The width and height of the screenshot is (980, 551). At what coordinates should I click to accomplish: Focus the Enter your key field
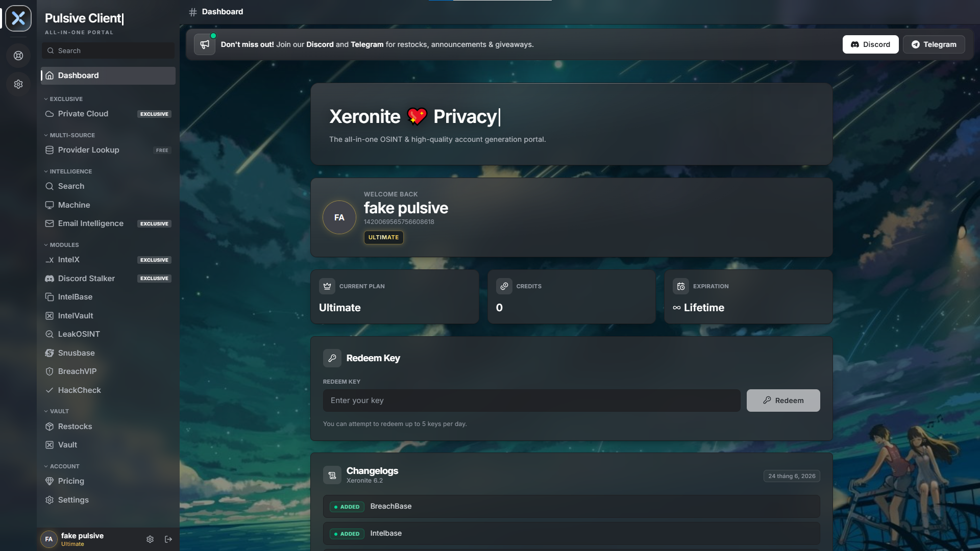pos(531,400)
